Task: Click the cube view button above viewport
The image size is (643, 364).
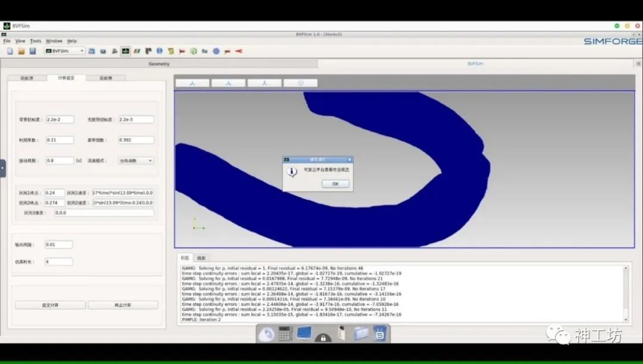Action: pyautogui.click(x=300, y=83)
